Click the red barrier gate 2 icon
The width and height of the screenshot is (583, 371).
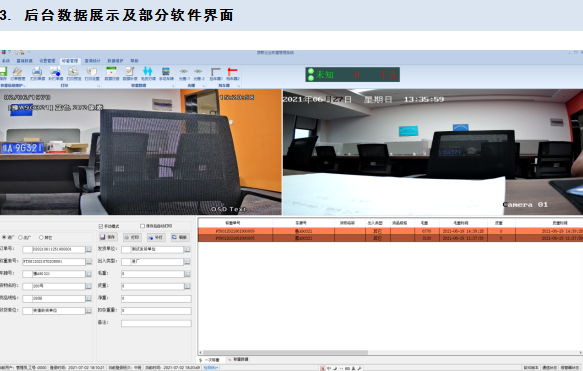tap(232, 71)
